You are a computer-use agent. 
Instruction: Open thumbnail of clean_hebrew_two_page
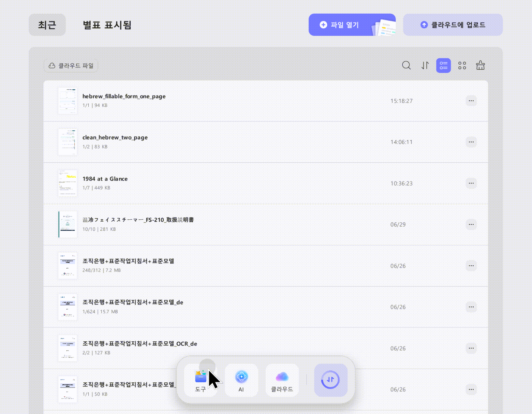click(68, 142)
